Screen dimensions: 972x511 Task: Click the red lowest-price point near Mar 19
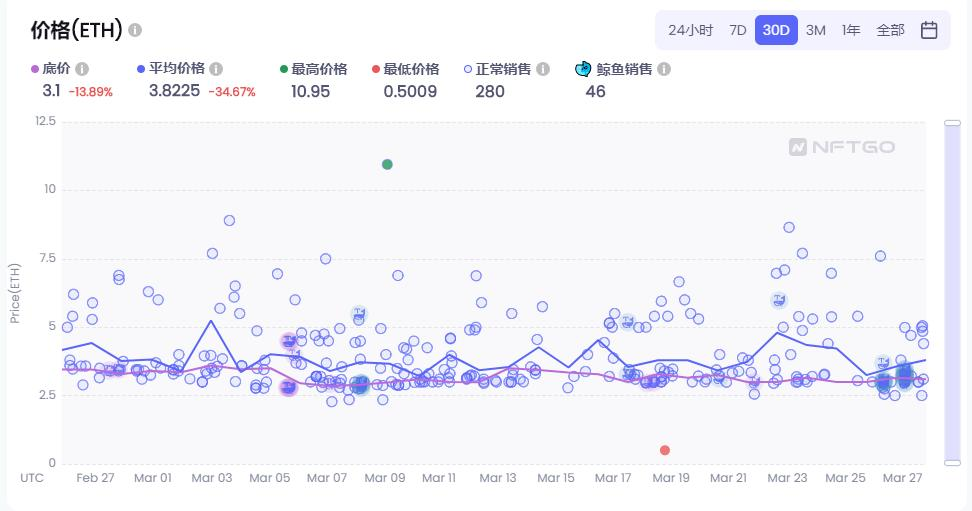[665, 450]
